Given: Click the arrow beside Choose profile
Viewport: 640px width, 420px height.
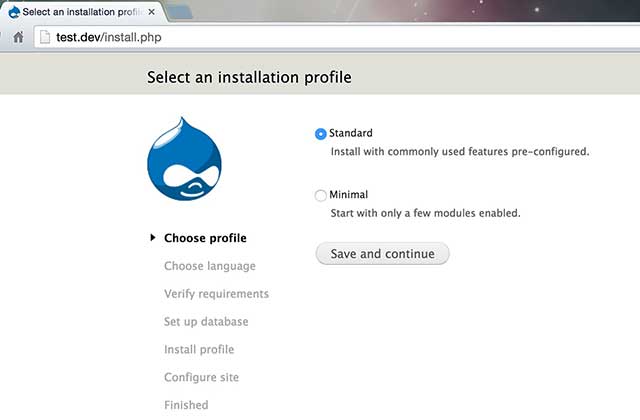Looking at the screenshot, I should [152, 238].
